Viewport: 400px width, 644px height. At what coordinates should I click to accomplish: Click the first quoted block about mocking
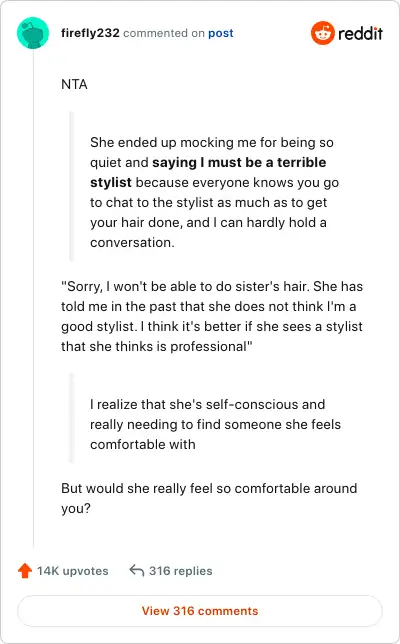point(214,192)
